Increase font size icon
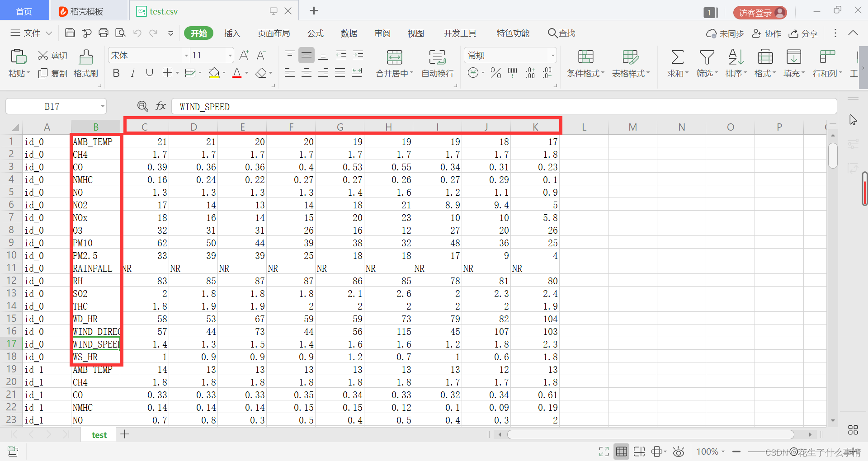The height and width of the screenshot is (461, 868). coord(244,56)
